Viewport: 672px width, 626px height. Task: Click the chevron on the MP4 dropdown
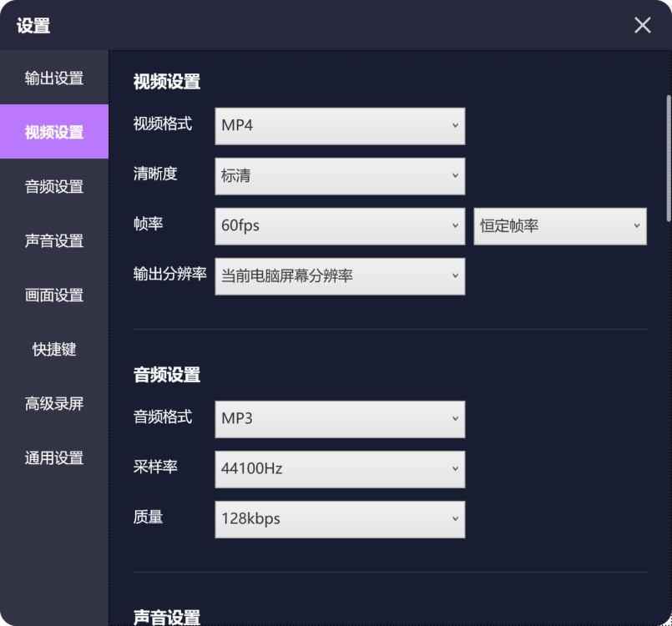click(x=456, y=126)
